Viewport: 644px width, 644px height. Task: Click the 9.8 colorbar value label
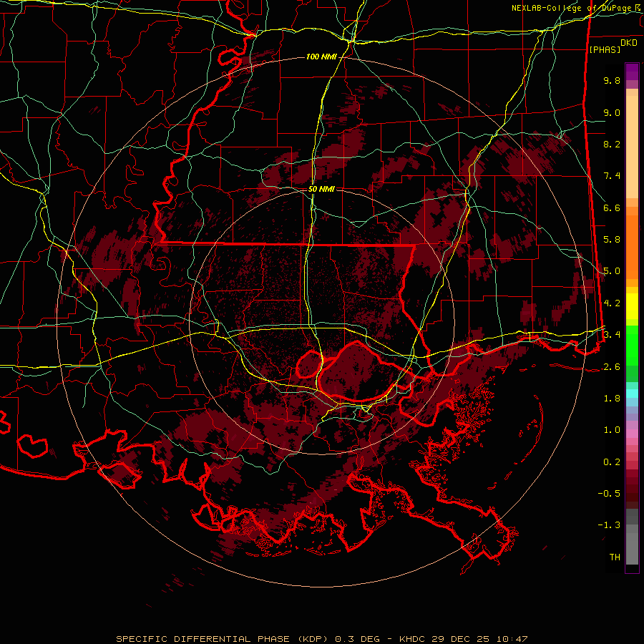coord(612,80)
